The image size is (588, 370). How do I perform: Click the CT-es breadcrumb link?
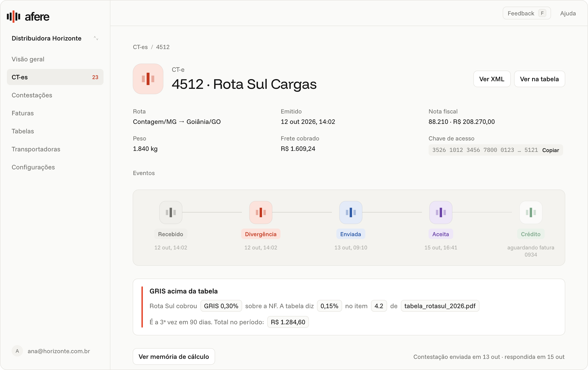tap(140, 47)
